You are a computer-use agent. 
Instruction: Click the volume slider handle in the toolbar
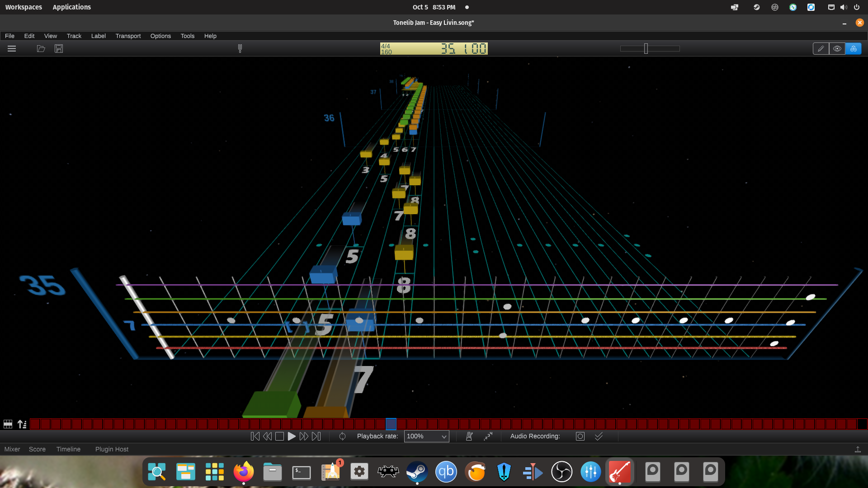coord(646,48)
